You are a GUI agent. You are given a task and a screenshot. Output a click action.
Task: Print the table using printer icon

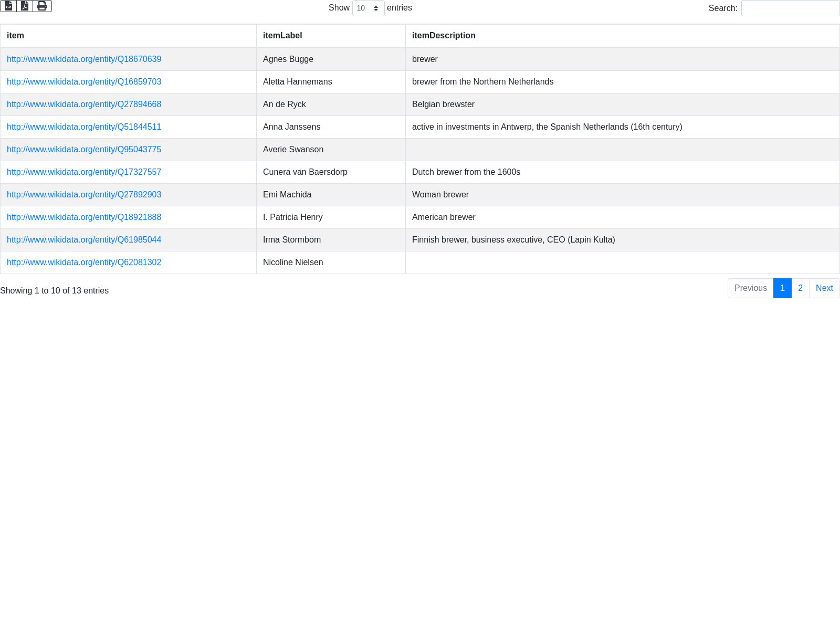42,6
